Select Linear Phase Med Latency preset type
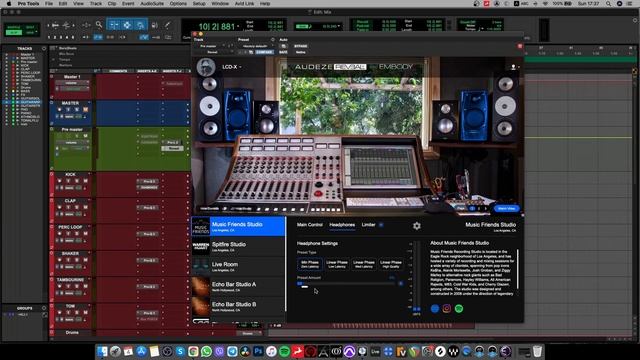Viewport: 640px width, 360px height. click(x=364, y=264)
